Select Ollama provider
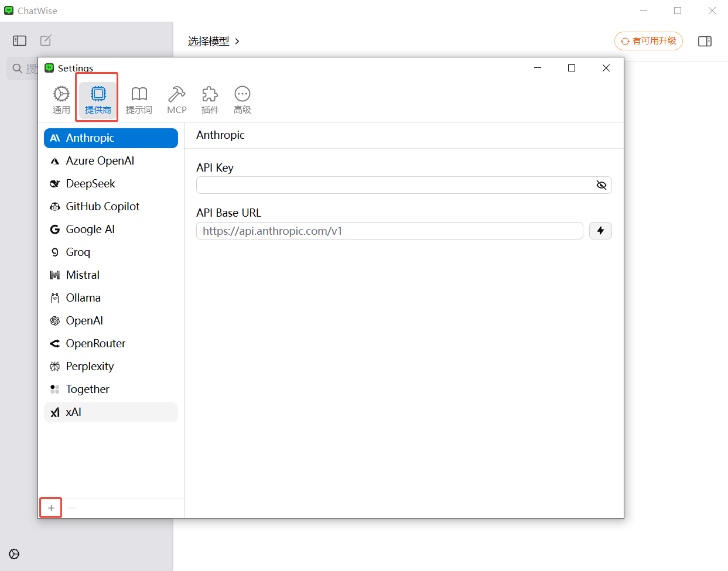 tap(111, 298)
